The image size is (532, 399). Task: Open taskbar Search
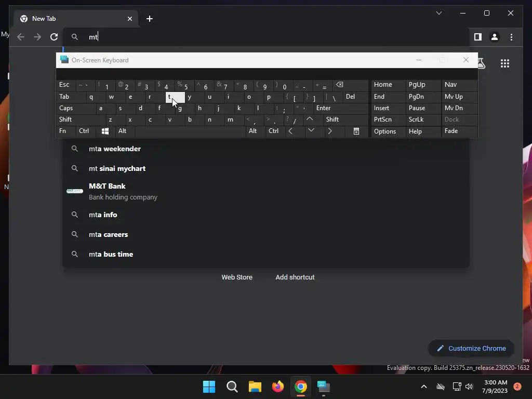(x=232, y=387)
